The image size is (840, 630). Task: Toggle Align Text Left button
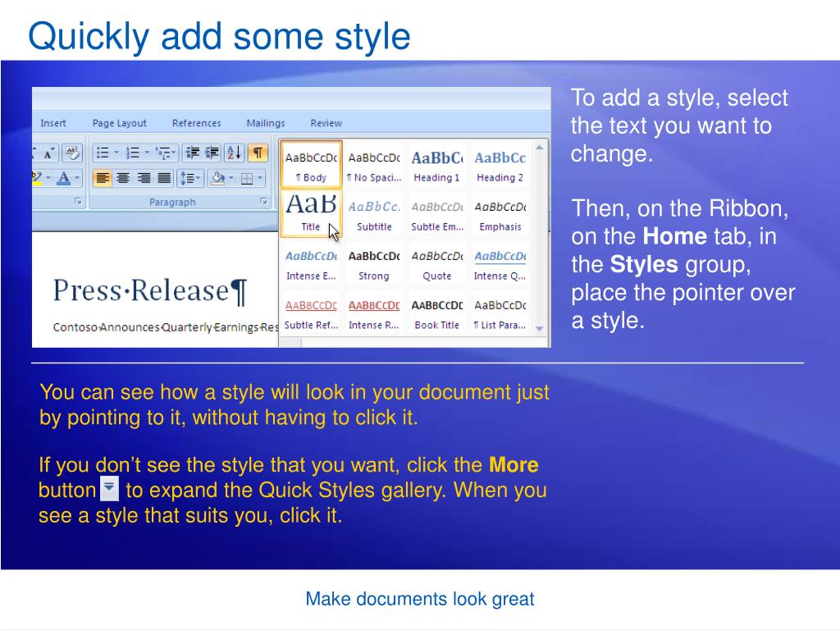coord(103,178)
